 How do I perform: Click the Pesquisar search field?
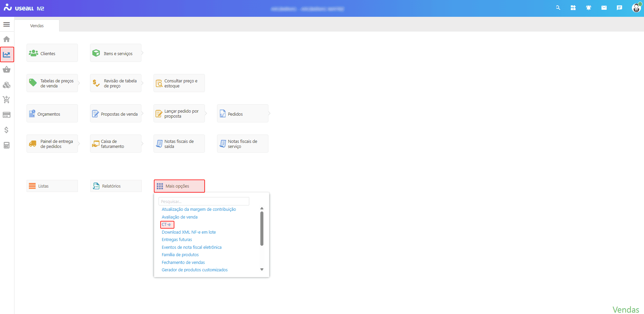coord(204,201)
